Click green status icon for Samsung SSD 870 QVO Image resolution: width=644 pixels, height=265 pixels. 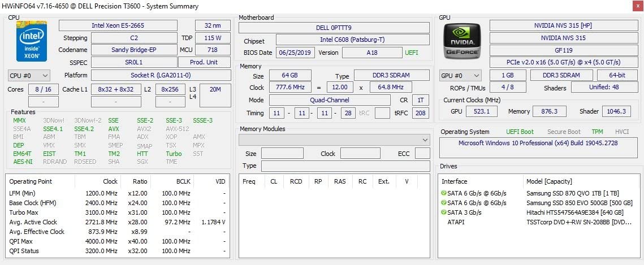click(x=444, y=193)
